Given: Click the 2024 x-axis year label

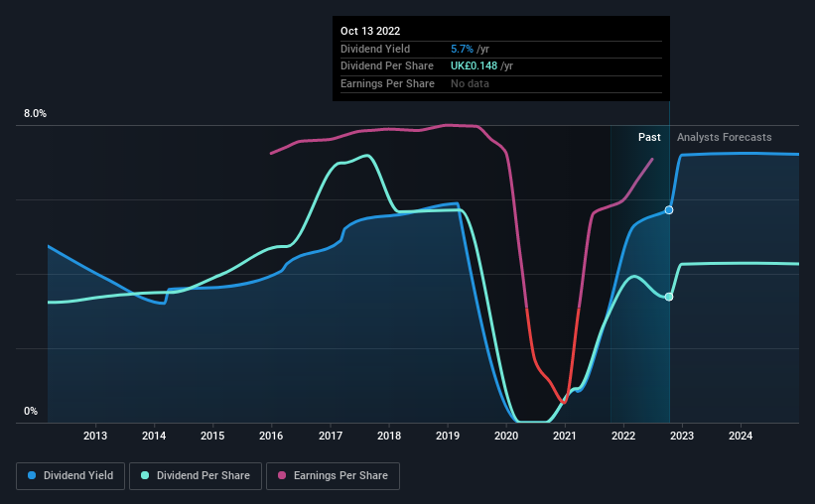Looking at the screenshot, I should pos(741,436).
